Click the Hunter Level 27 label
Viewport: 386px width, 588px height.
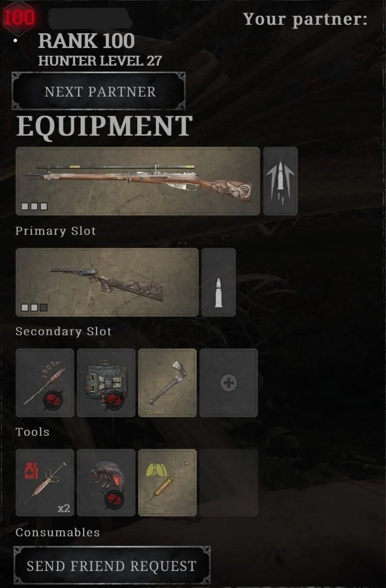100,61
